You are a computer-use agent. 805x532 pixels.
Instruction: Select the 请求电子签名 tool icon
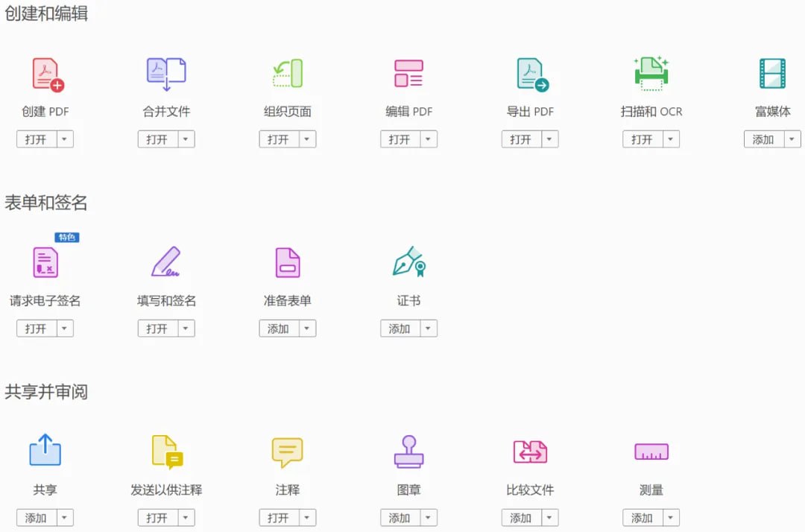coord(45,262)
